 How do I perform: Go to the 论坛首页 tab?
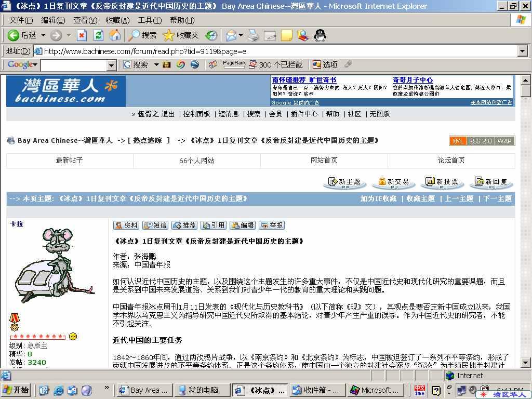451,161
